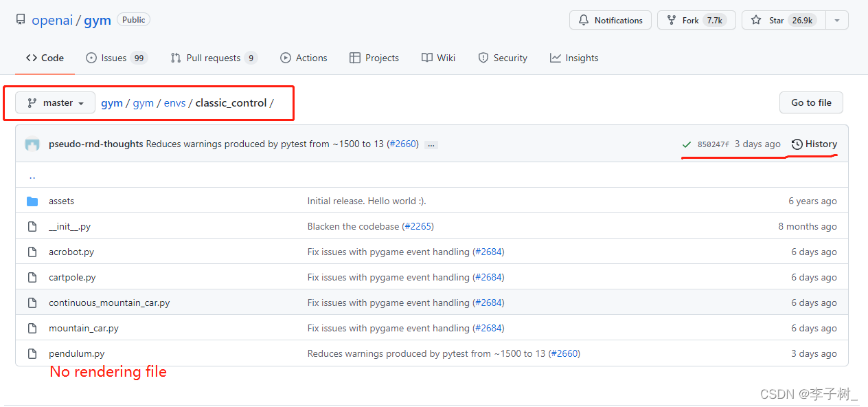Click the acrobot.py file icon
Viewport: 868px width, 407px height.
pyautogui.click(x=32, y=252)
